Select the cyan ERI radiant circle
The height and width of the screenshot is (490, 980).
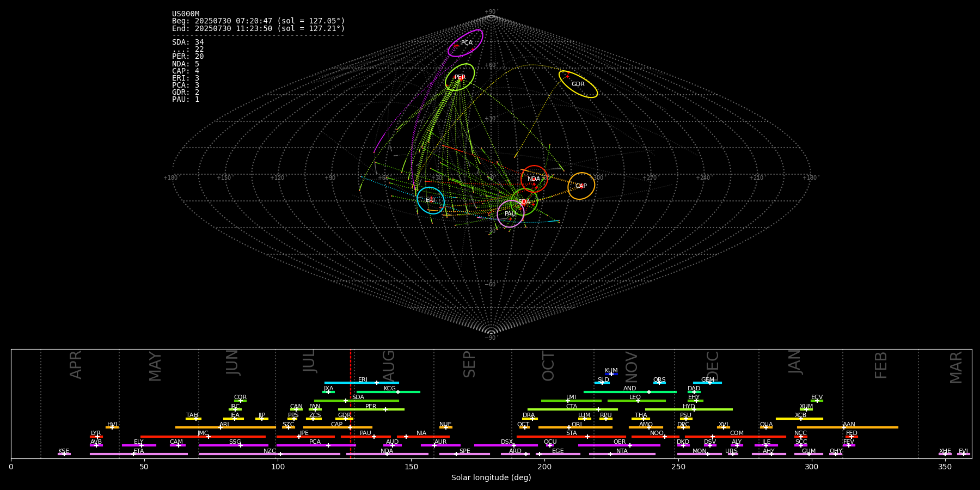[x=431, y=200]
